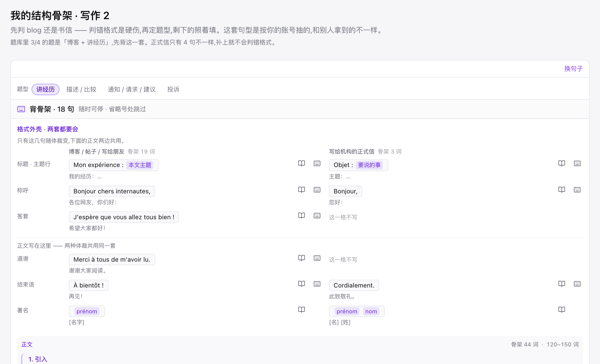Click keyboard icon for J'espère que vous row
The height and width of the screenshot is (364, 600).
pos(317,216)
